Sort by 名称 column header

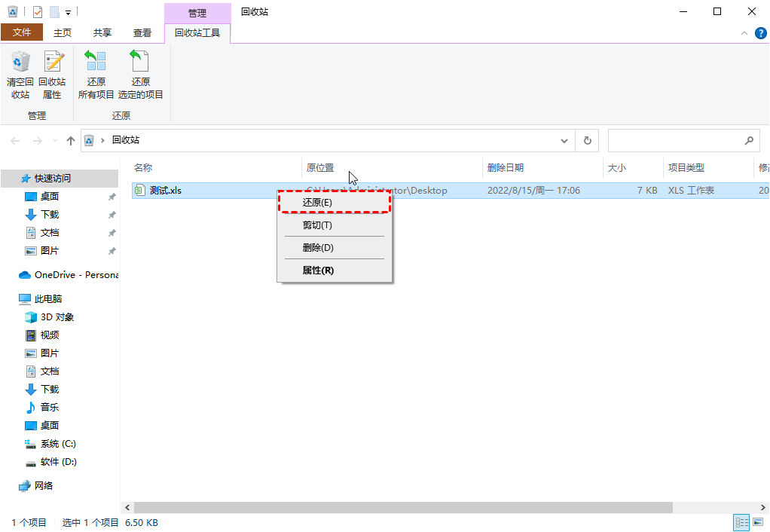(x=143, y=168)
